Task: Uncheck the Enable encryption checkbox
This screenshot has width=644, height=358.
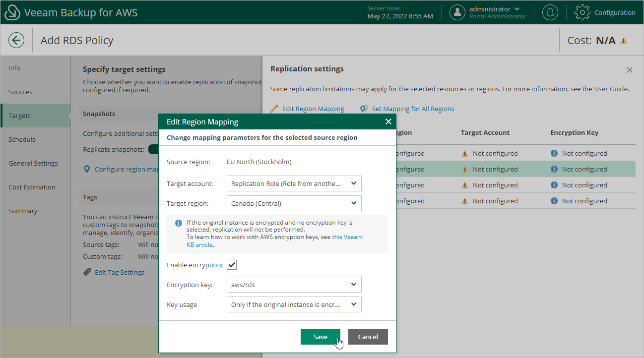Action: tap(231, 264)
